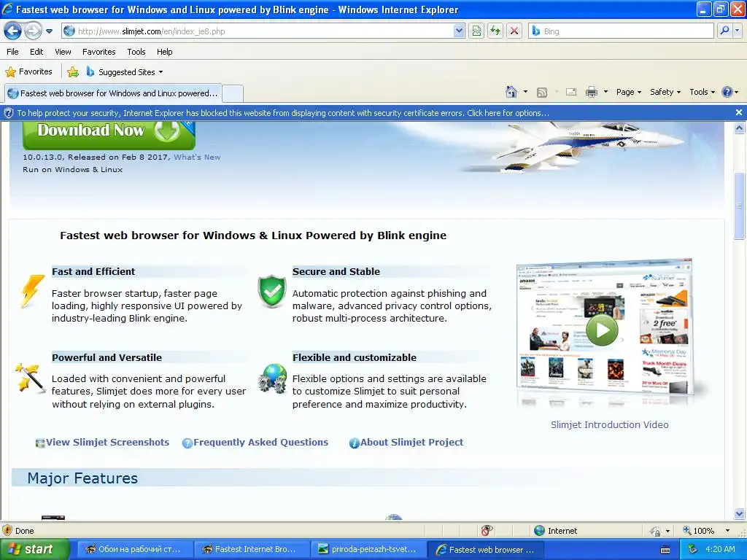Viewport: 747px width, 560px height.
Task: Open the Safety command bar menu
Action: pos(665,92)
